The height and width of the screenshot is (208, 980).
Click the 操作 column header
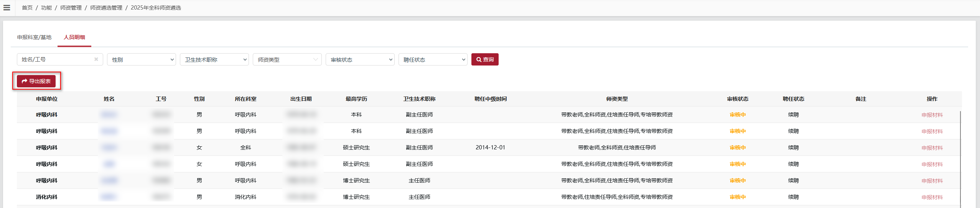(x=932, y=99)
